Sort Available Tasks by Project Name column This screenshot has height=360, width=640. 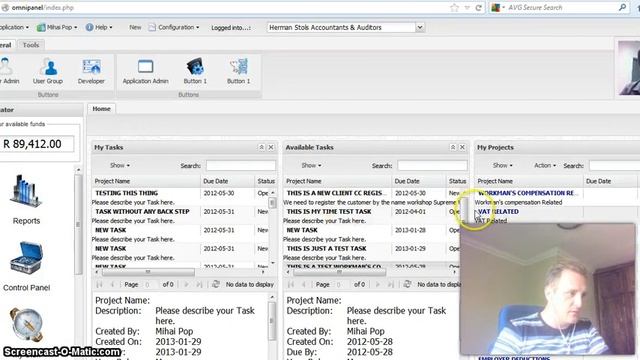[337, 181]
